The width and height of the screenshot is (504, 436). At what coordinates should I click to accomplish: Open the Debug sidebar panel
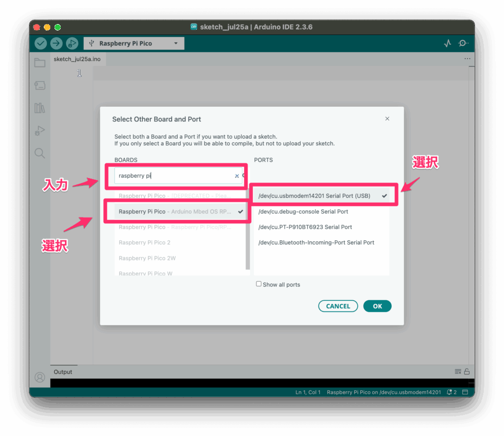[40, 130]
